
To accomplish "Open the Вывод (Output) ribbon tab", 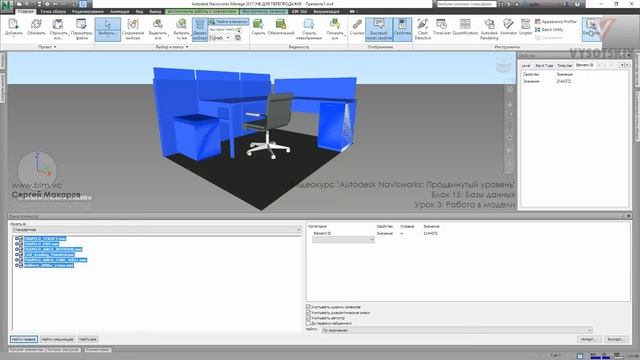I will click(x=155, y=11).
